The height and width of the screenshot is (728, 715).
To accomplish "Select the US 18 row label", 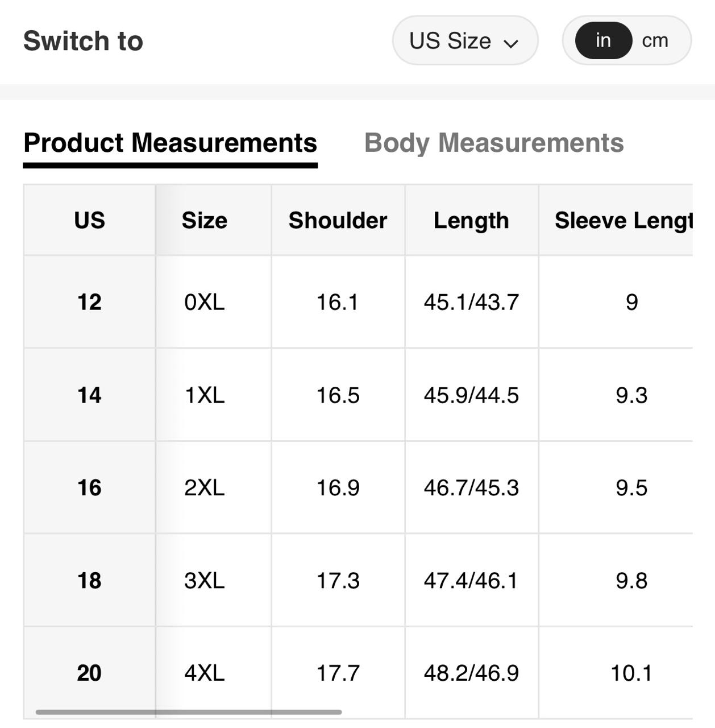I will point(89,581).
